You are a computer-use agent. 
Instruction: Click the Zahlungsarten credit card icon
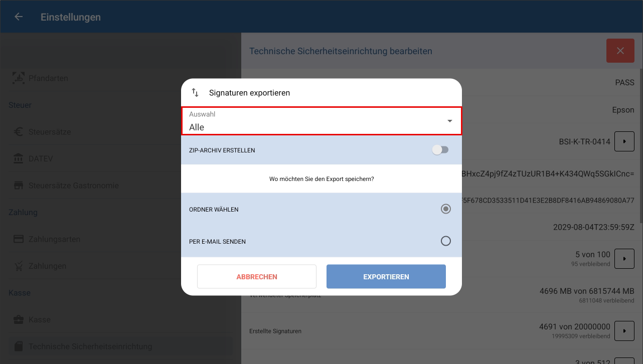coord(19,239)
